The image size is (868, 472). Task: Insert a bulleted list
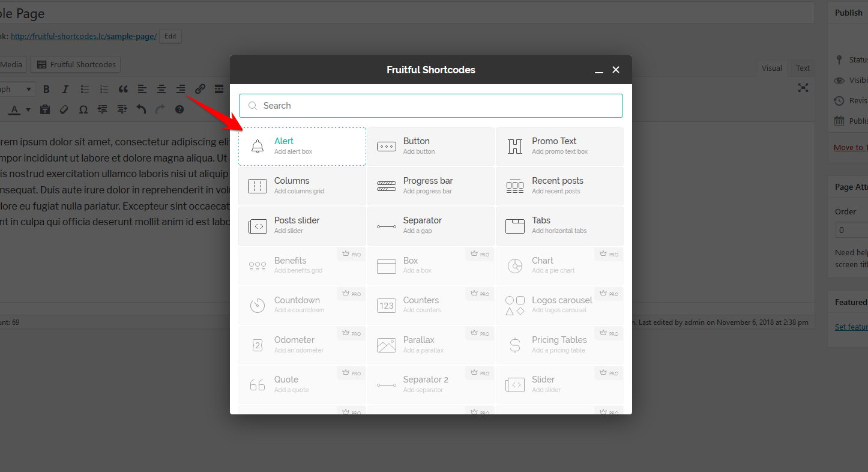(x=85, y=89)
